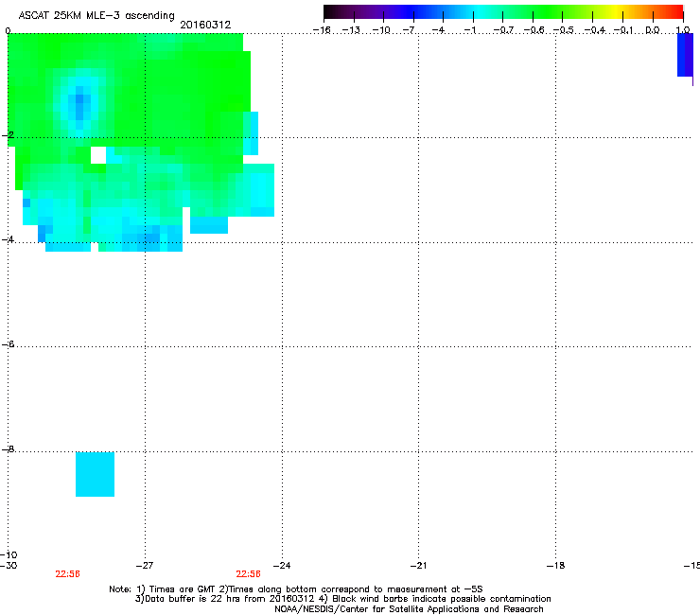Click the white gap in the data swath
Screen dimensions: 700x615
coord(98,155)
